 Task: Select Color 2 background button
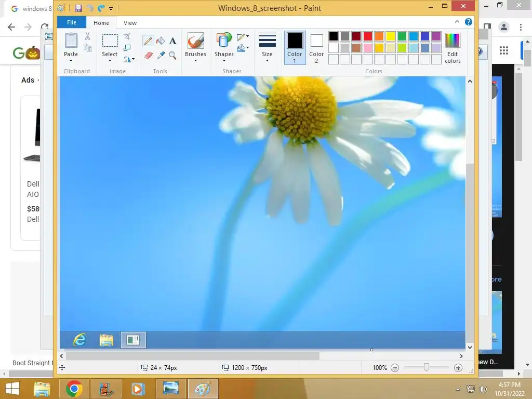click(x=316, y=47)
